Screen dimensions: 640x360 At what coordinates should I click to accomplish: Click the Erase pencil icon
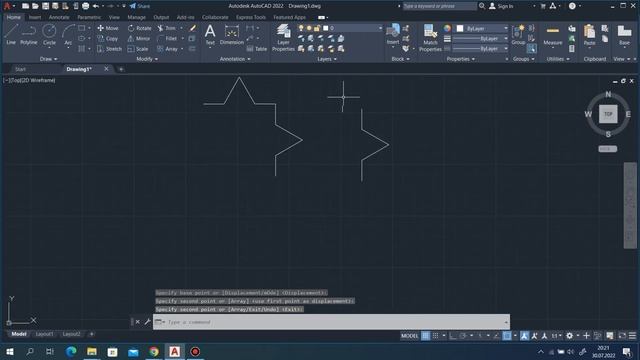pos(193,28)
